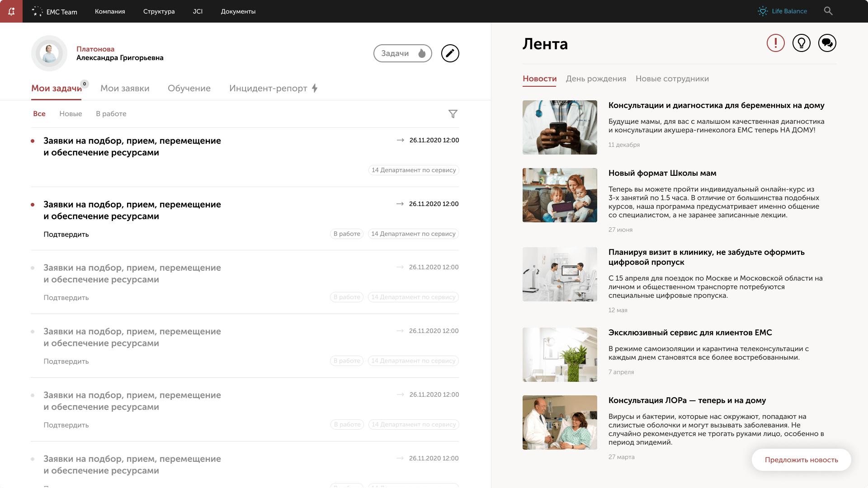Select the День рождения feed tab

[596, 79]
